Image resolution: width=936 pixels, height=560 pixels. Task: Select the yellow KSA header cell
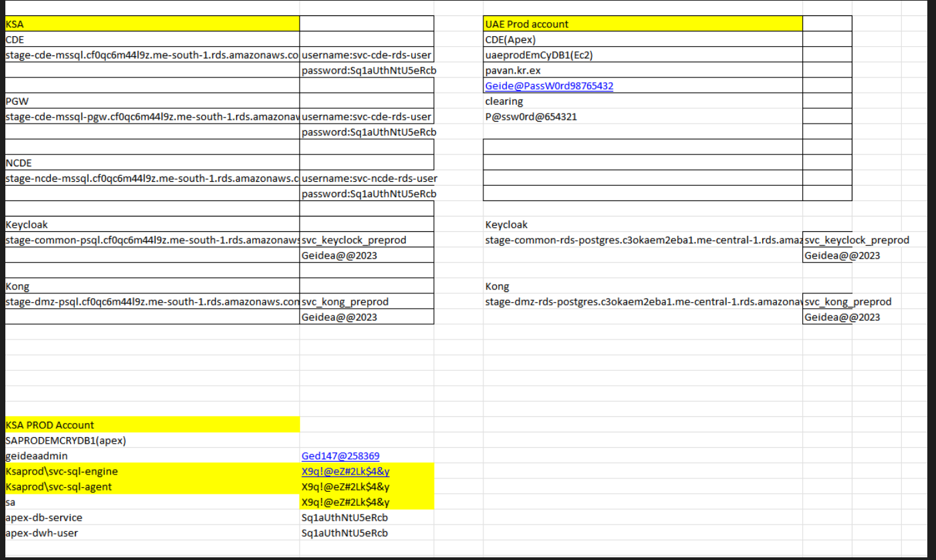(x=152, y=24)
